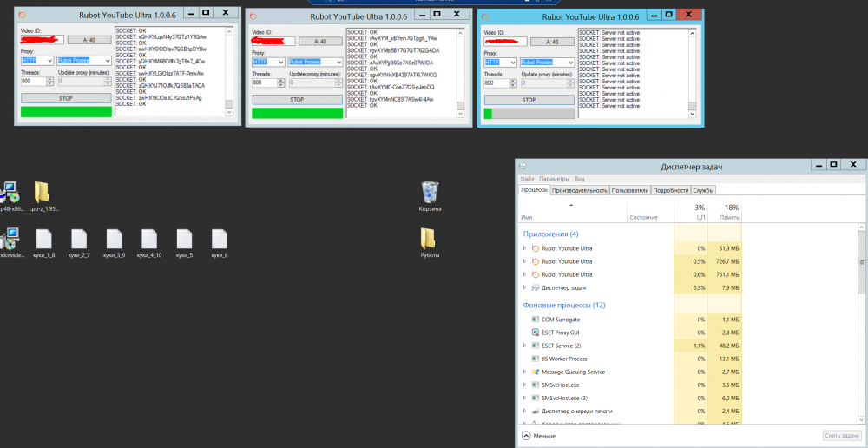Screen dimensions: 868x448
Task: Select the куки_4_10 file icon
Action: click(x=149, y=239)
